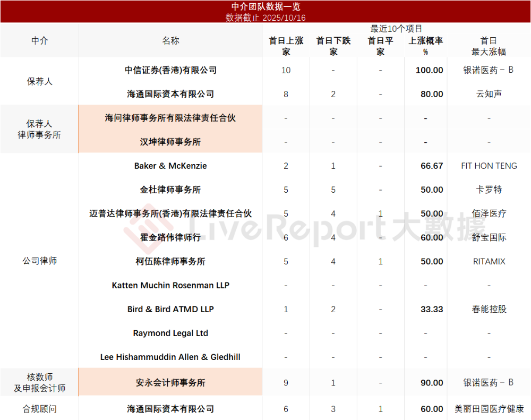Click the 首日下跌 value 3 in 合规顾问 row
Image resolution: width=531 pixels, height=420 pixels.
333,409
